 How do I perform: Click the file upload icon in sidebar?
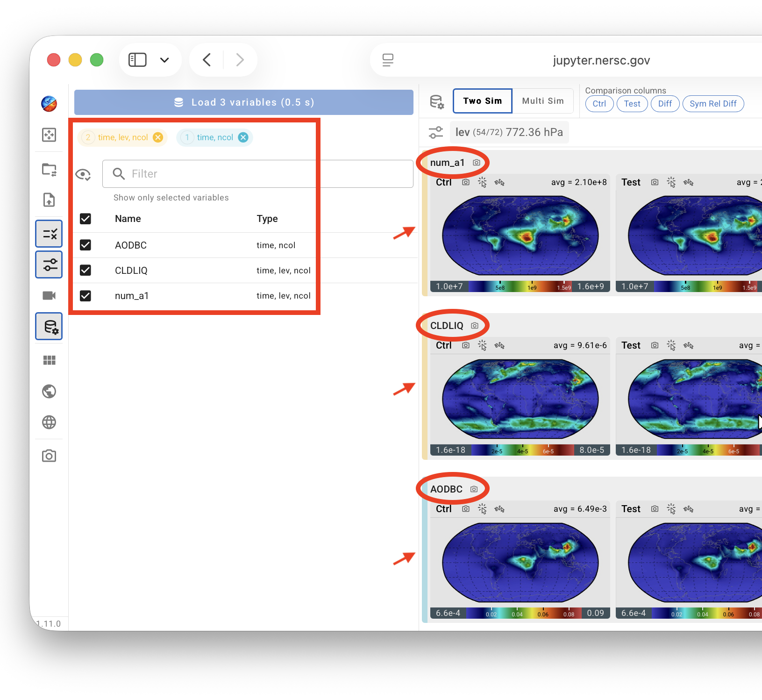coord(49,200)
